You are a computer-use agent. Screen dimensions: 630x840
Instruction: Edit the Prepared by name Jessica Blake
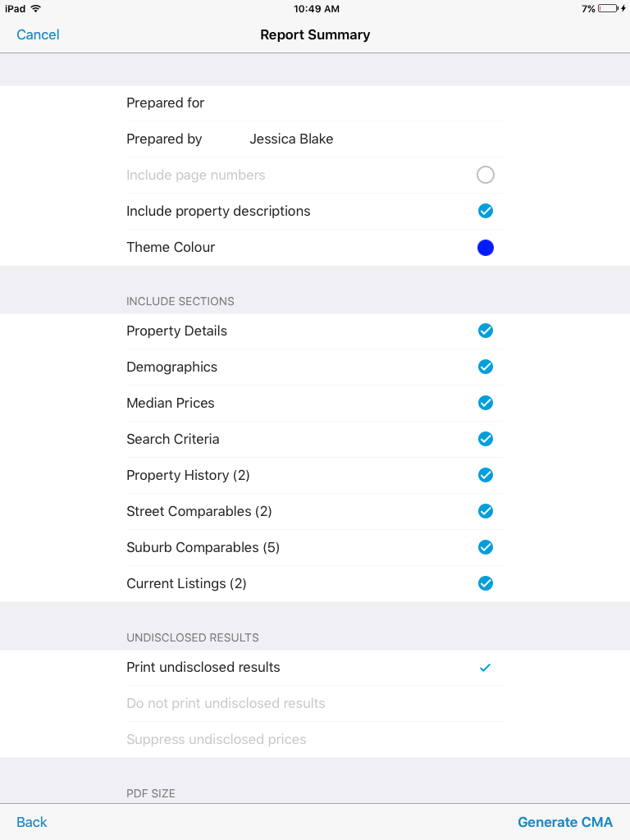point(291,139)
